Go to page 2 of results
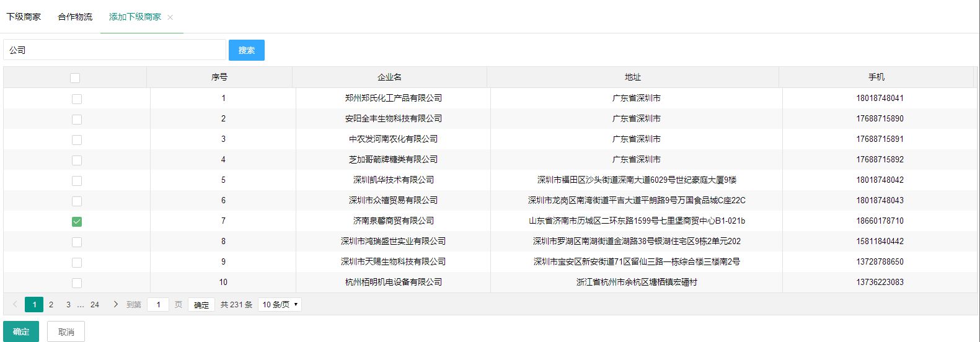 coord(51,304)
